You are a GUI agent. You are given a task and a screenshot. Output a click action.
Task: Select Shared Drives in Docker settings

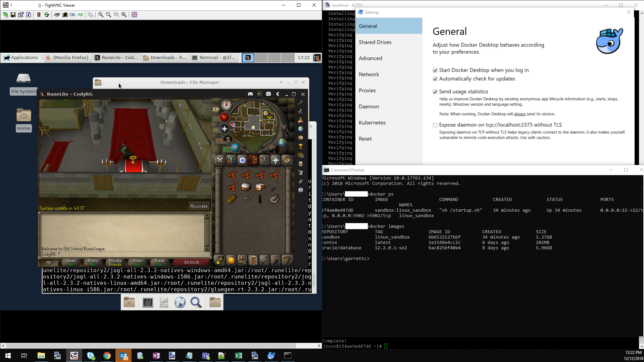375,42
